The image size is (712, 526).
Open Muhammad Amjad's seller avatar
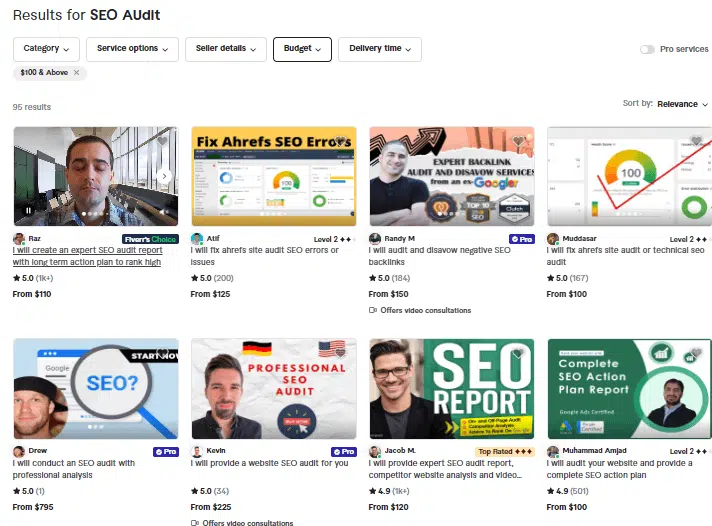tap(553, 451)
